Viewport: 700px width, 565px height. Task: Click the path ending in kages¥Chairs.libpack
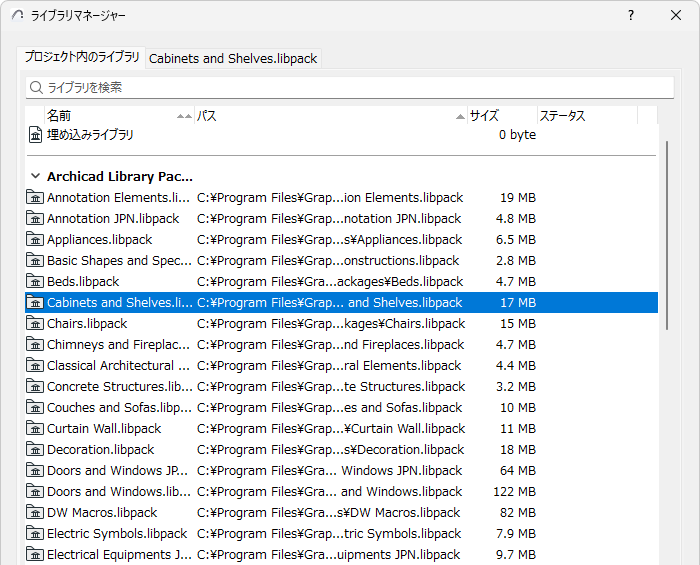(x=331, y=323)
